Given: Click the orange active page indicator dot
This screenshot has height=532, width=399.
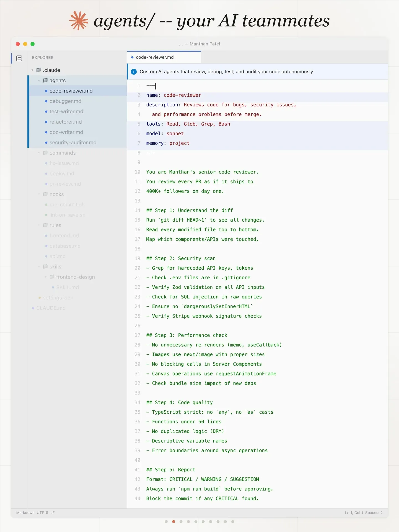Looking at the screenshot, I should [x=173, y=522].
